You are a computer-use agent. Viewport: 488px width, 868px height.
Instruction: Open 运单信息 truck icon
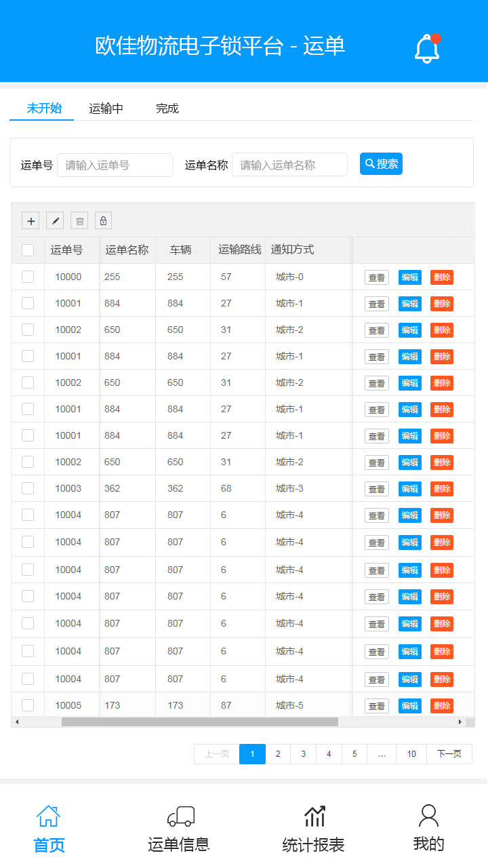point(181,816)
